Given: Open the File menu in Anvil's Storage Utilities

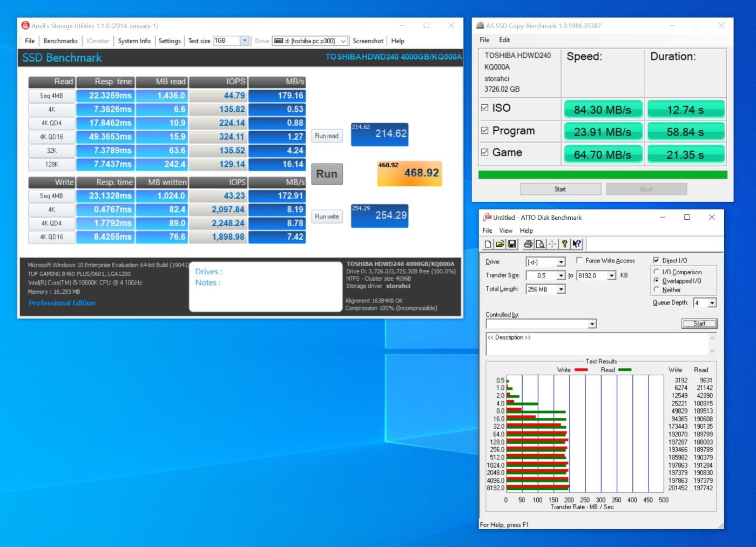Looking at the screenshot, I should (30, 41).
